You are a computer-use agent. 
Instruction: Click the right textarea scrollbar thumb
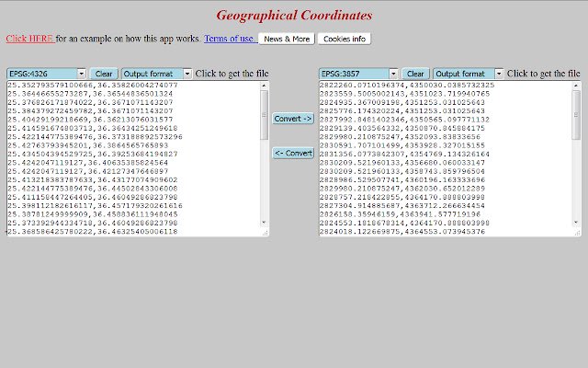[x=576, y=115]
